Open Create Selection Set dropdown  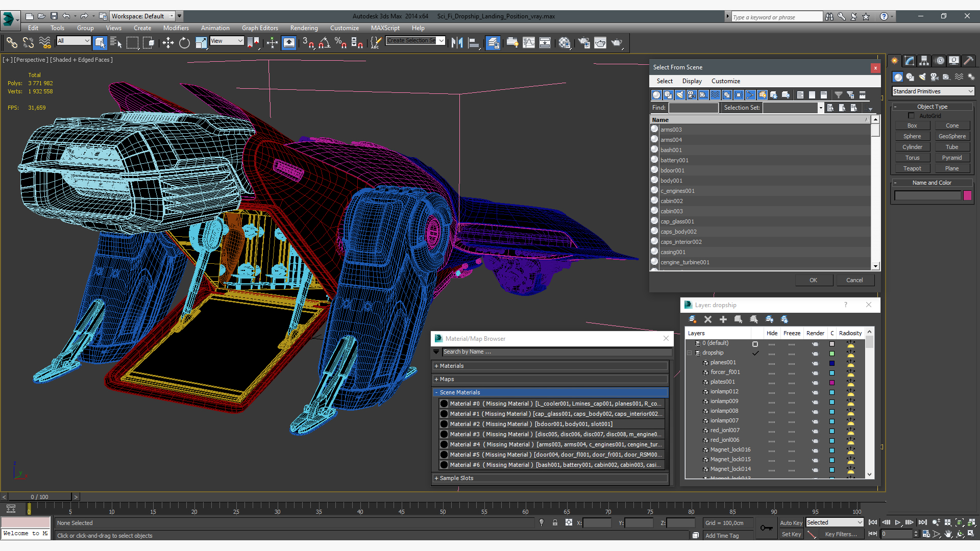click(x=441, y=41)
